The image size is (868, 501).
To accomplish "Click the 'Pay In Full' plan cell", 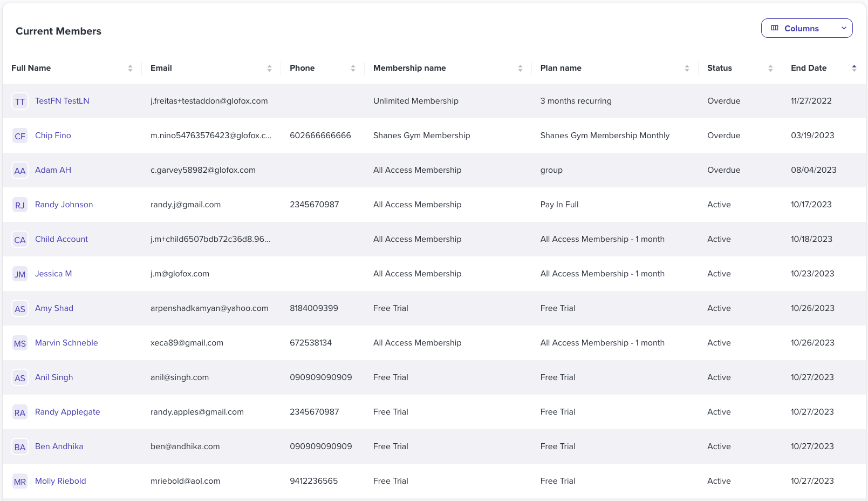I will pyautogui.click(x=559, y=205).
